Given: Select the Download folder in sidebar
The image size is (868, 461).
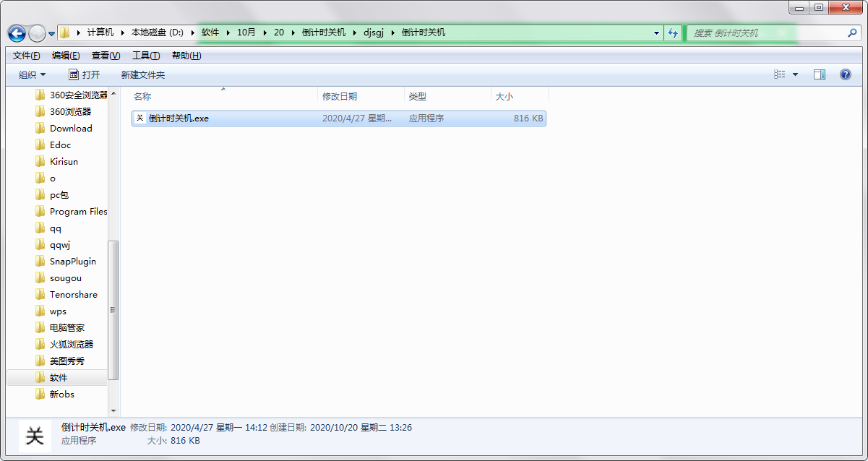Looking at the screenshot, I should (x=71, y=129).
